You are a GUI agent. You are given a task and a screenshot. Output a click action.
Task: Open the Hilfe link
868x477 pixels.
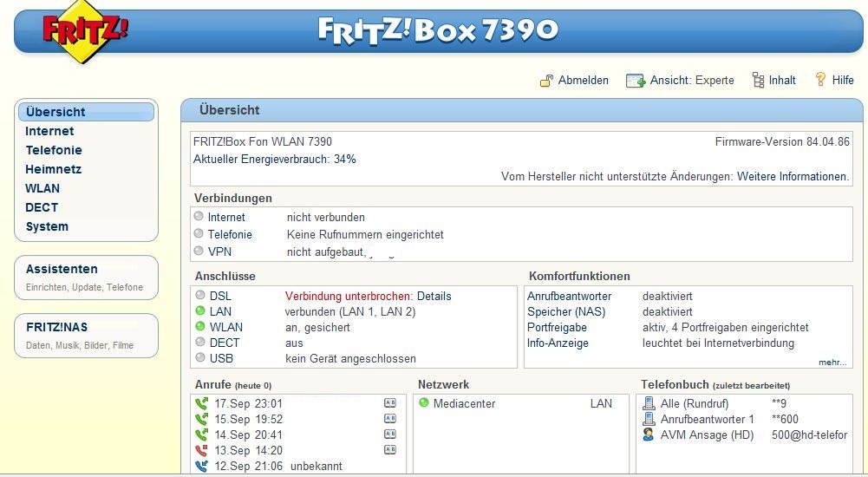pyautogui.click(x=843, y=81)
